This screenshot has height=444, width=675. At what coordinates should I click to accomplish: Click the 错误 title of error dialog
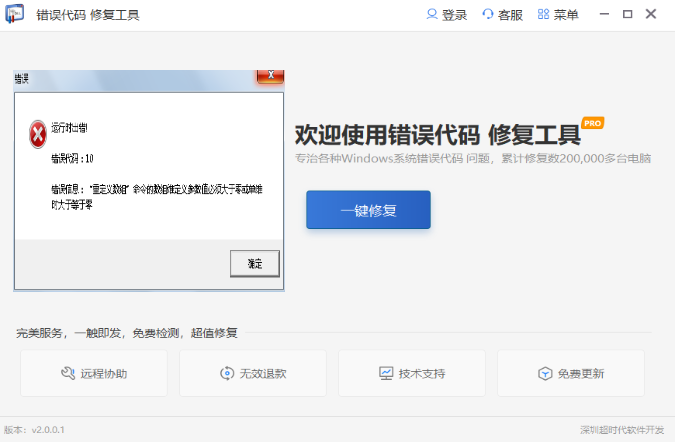point(22,78)
